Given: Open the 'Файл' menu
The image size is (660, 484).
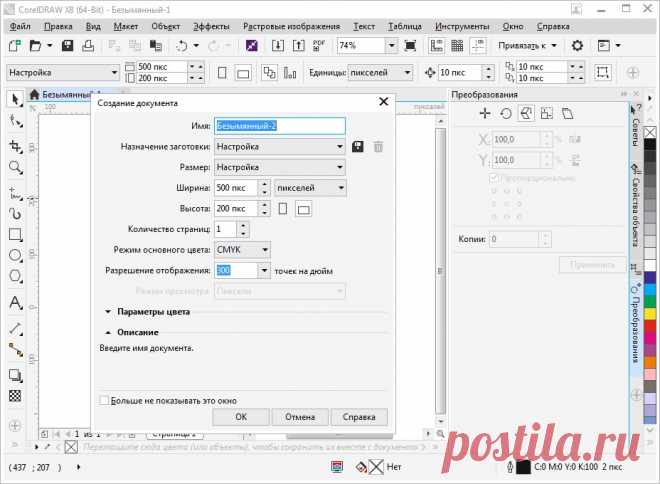Looking at the screenshot, I should coord(20,26).
